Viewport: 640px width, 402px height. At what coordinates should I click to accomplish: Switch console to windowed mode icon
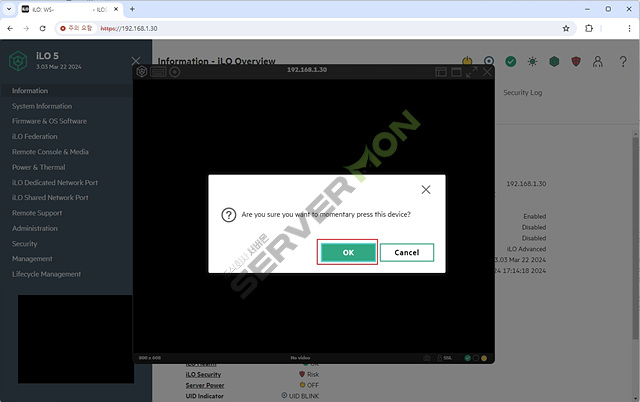coord(456,72)
